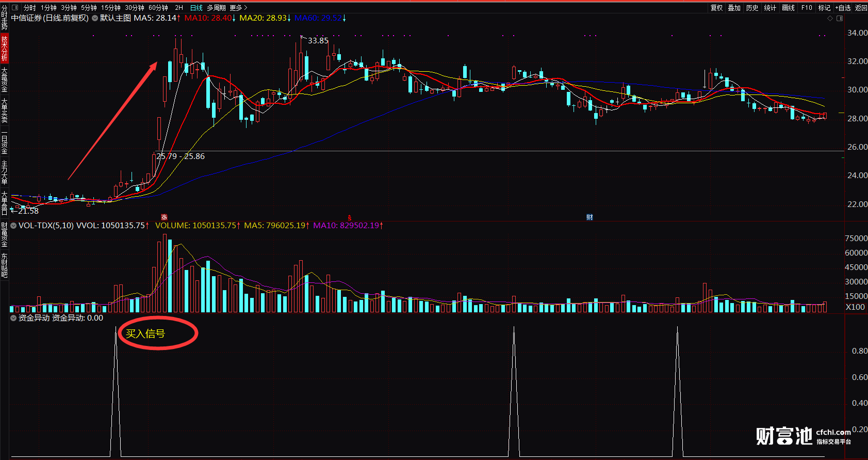Click the 25.79 - 25.86 gap label
Image resolution: width=868 pixels, height=460 pixels.
[181, 156]
